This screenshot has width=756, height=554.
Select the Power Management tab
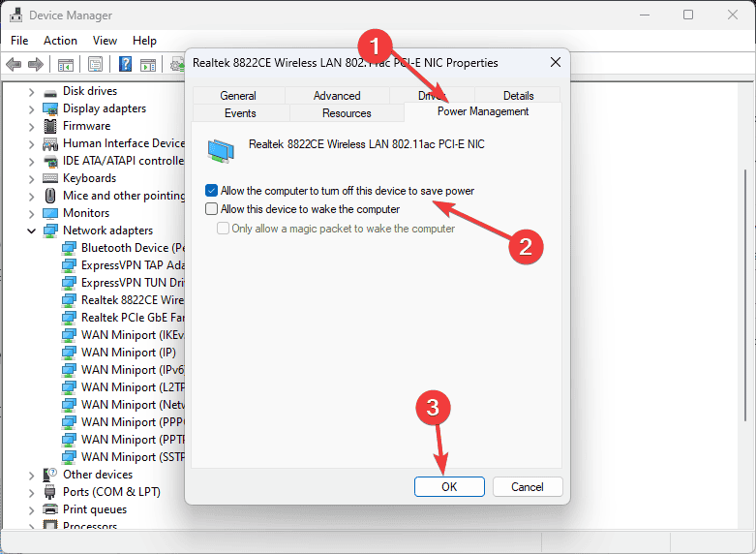click(x=483, y=111)
